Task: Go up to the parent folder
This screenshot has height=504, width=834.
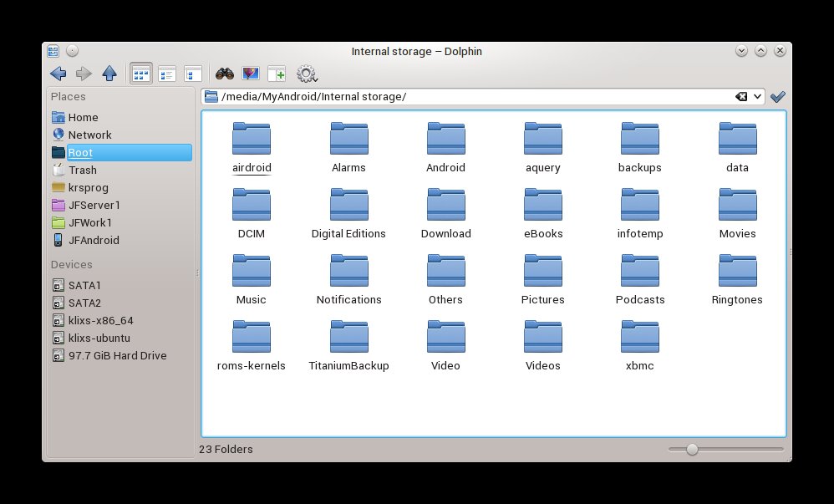Action: point(109,74)
